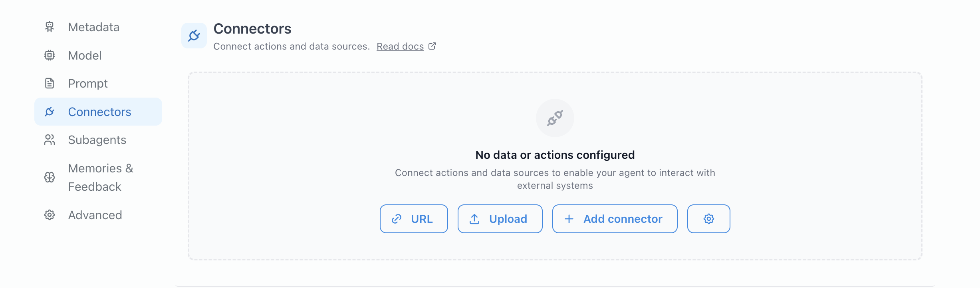Click the Connectors plug icon in sidebar
Screen dimensions: 980x288
[x=50, y=112]
